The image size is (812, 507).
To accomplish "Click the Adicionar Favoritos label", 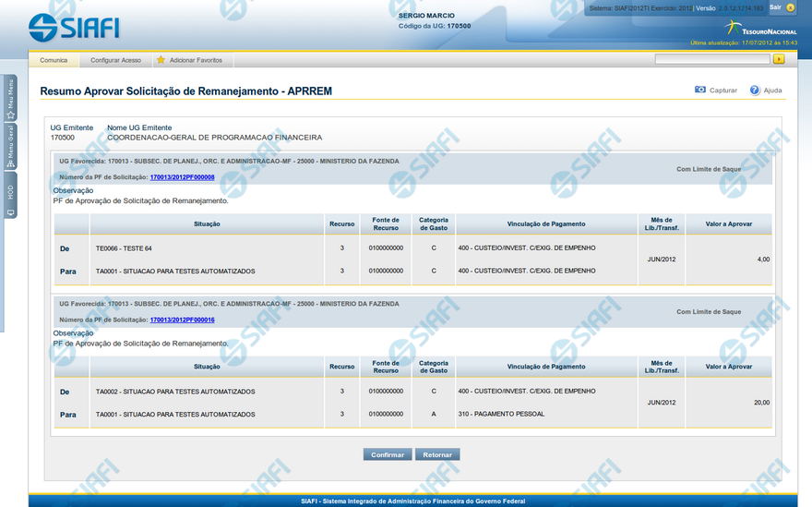I will coord(196,60).
